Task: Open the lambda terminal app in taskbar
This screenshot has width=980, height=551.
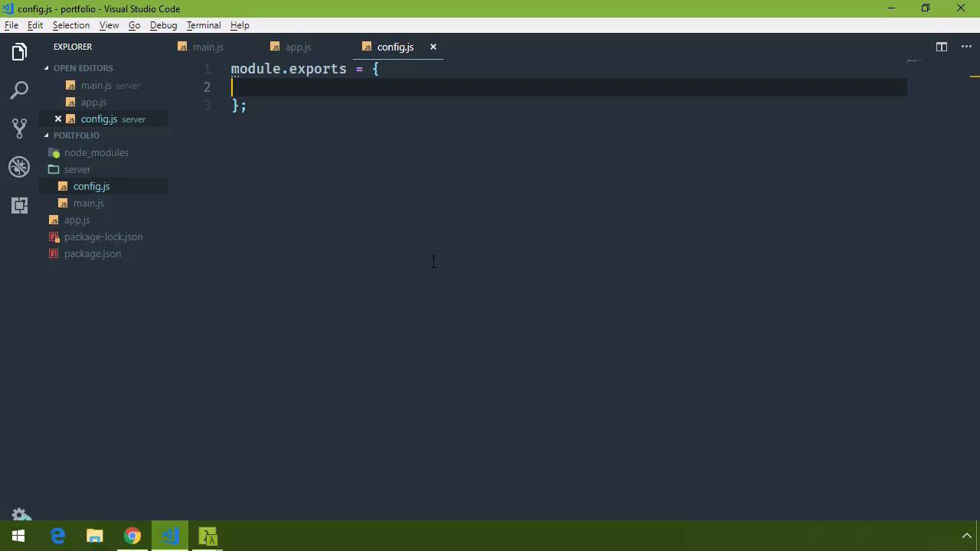Action: [207, 536]
